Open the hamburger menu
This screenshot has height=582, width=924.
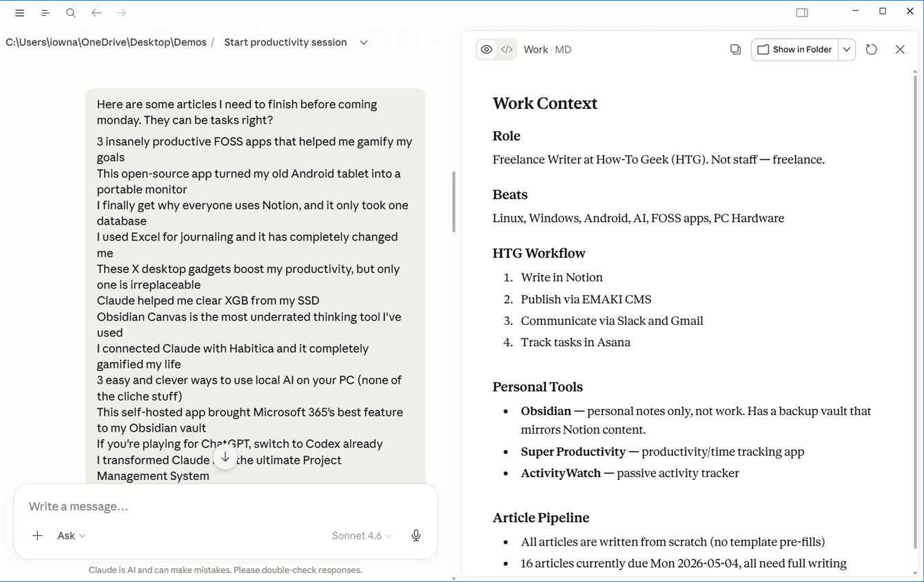19,13
